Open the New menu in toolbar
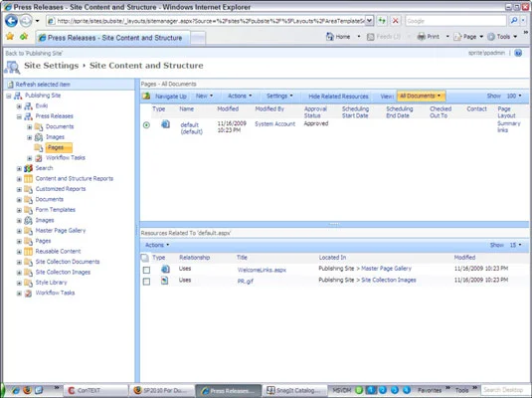The width and height of the screenshot is (532, 398). click(x=204, y=97)
